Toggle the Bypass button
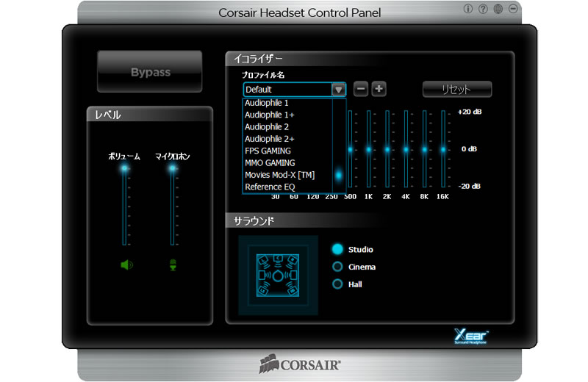Viewport: 588px width, 382px height. pos(150,71)
